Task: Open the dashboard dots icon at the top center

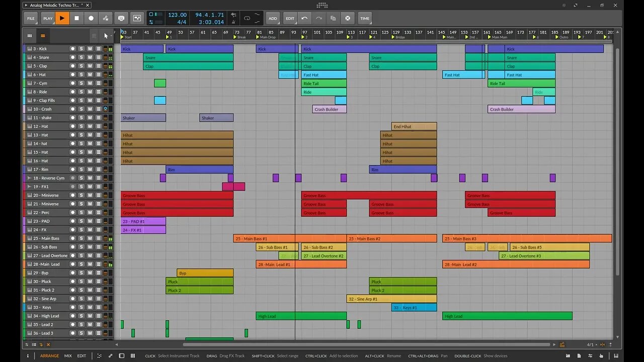Action: [322, 5]
